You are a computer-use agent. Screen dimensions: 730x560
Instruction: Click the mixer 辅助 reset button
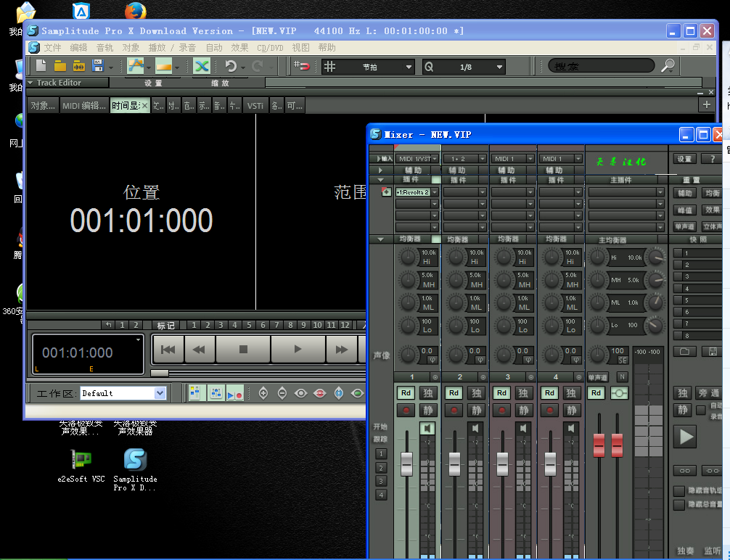(684, 193)
